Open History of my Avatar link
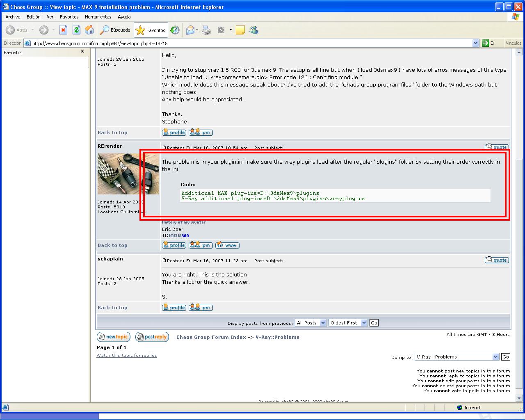The width and height of the screenshot is (525, 420). 183,222
